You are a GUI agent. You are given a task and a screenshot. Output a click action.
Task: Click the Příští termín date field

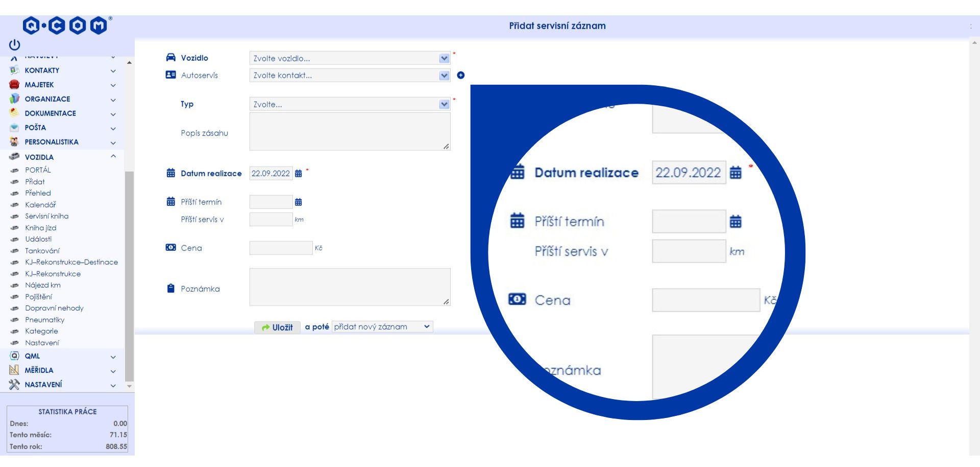pyautogui.click(x=271, y=202)
